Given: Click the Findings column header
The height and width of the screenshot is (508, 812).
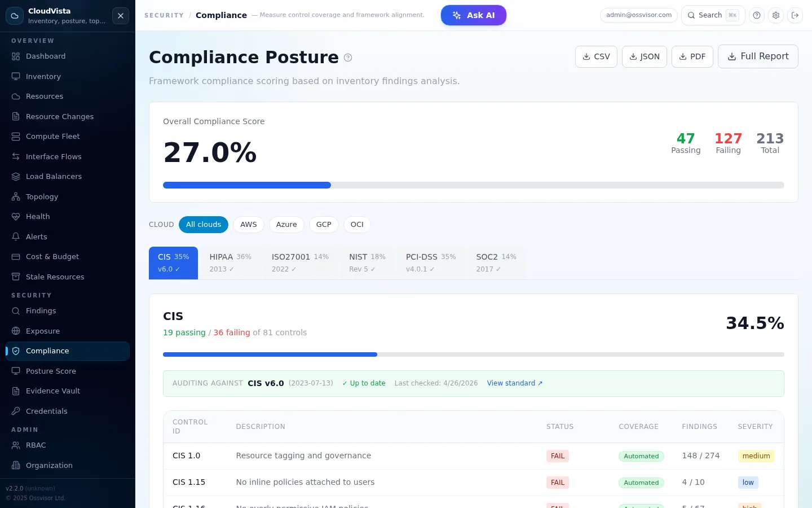Looking at the screenshot, I should (x=700, y=427).
